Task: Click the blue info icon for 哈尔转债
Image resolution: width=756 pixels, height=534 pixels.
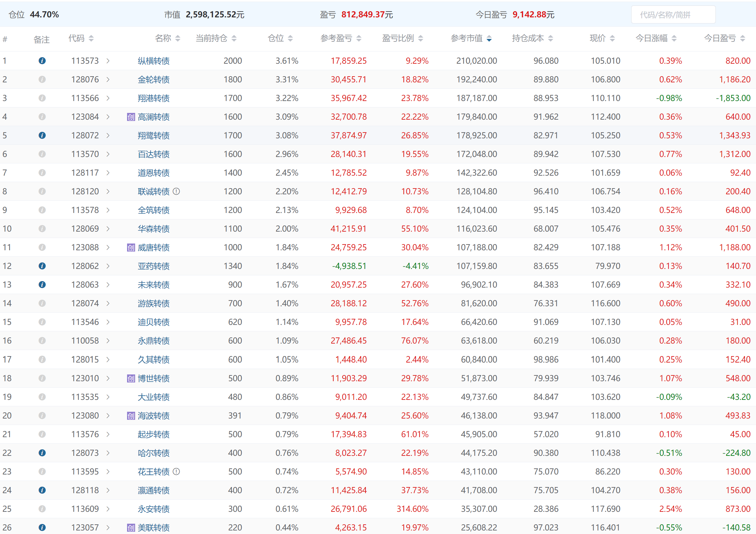Action: click(42, 453)
